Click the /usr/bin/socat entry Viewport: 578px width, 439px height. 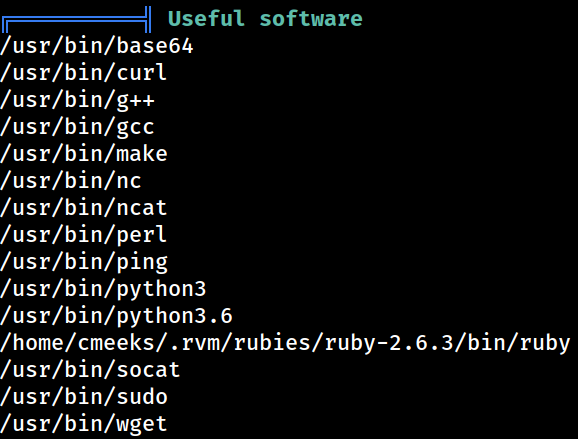(x=90, y=370)
